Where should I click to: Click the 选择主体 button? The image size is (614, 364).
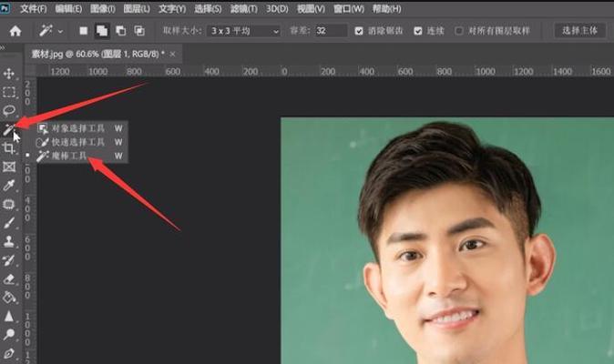point(580,31)
